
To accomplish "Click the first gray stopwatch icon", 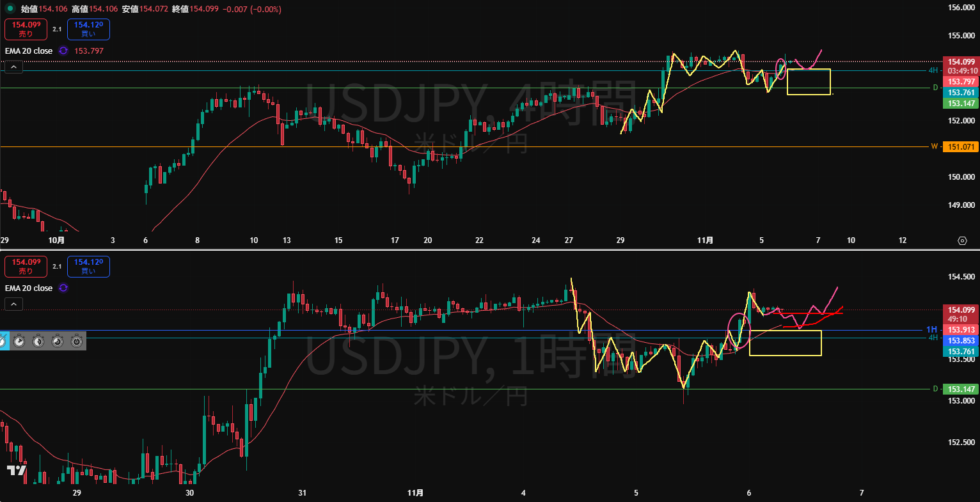I will click(x=19, y=341).
